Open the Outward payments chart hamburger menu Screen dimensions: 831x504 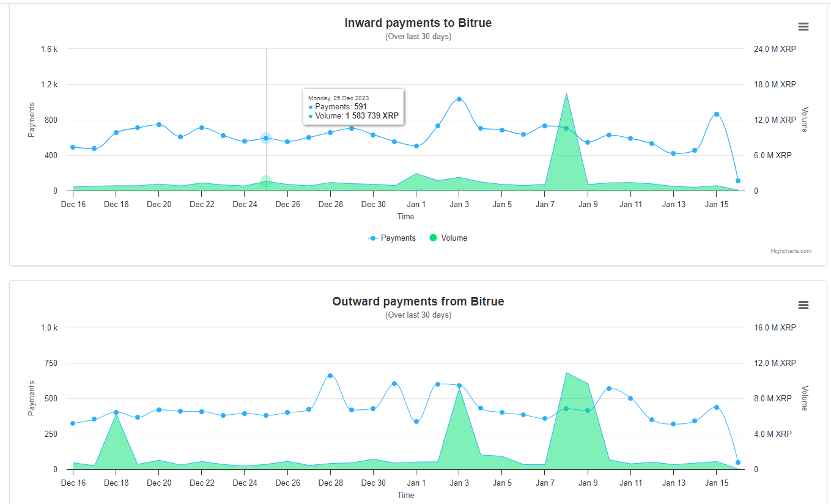click(x=803, y=305)
